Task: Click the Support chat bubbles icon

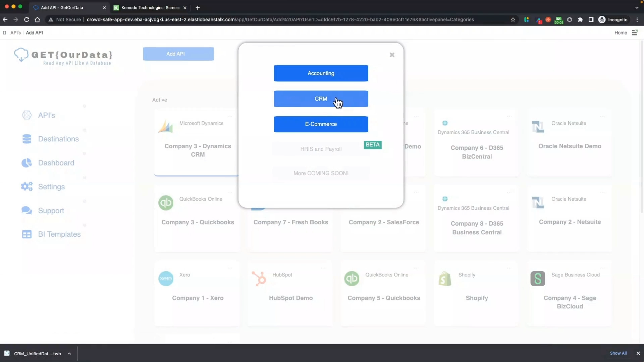Action: pyautogui.click(x=27, y=210)
